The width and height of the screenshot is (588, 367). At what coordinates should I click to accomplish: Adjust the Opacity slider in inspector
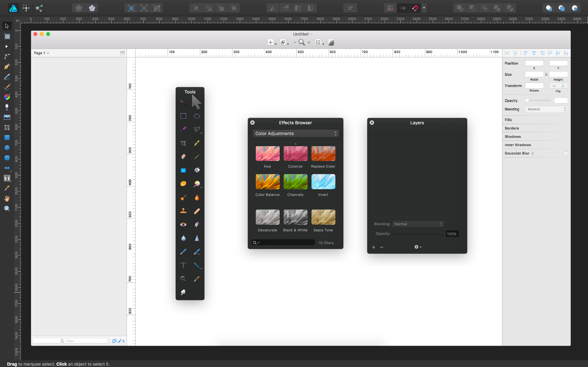tap(527, 100)
